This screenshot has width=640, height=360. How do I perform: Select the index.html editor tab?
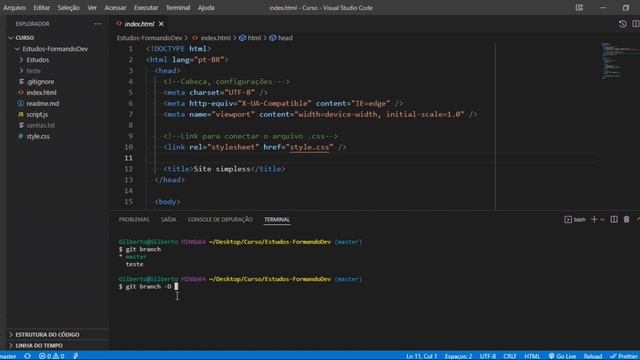[x=140, y=24]
